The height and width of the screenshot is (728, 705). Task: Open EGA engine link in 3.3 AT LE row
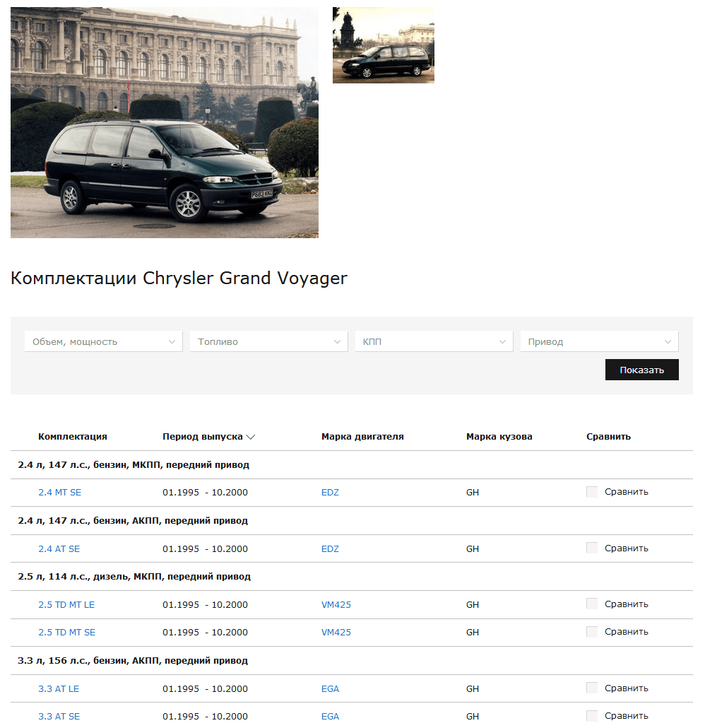pyautogui.click(x=330, y=688)
